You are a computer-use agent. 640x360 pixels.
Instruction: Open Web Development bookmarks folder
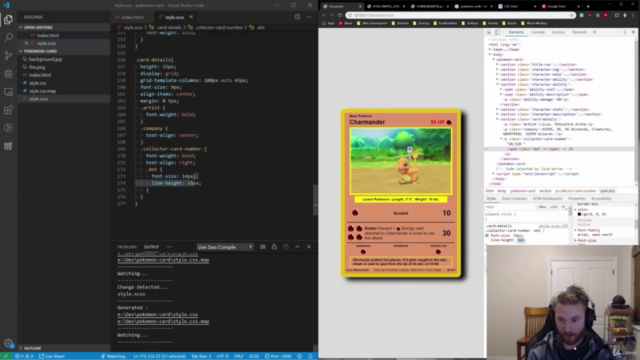click(372, 23)
